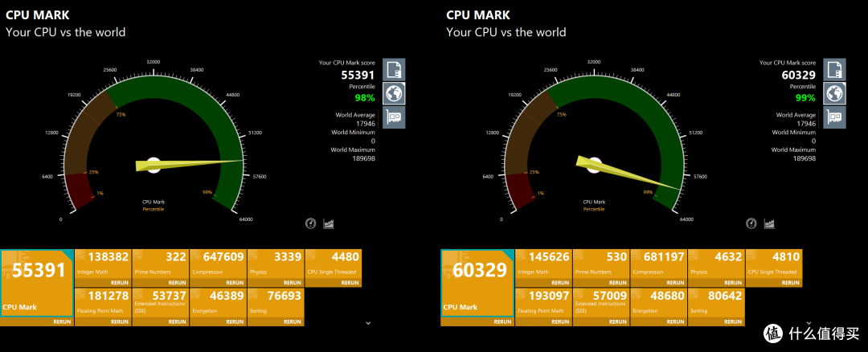Expand the down chevron below the 60329 result tiles

(x=809, y=323)
